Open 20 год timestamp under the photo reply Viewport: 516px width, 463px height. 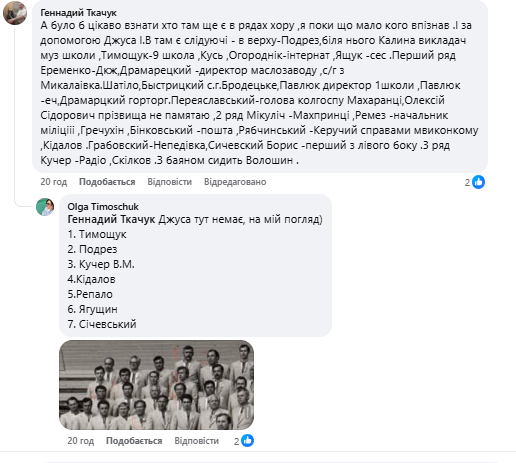[x=81, y=441]
